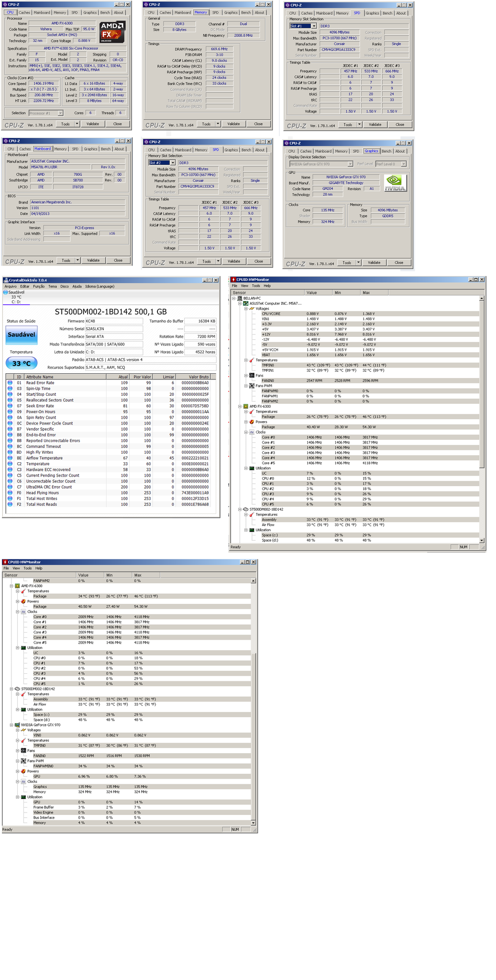This screenshot has width=496, height=980.
Task: Open the Arquivo menu in CrystalDiskInfo
Action: coord(11,286)
